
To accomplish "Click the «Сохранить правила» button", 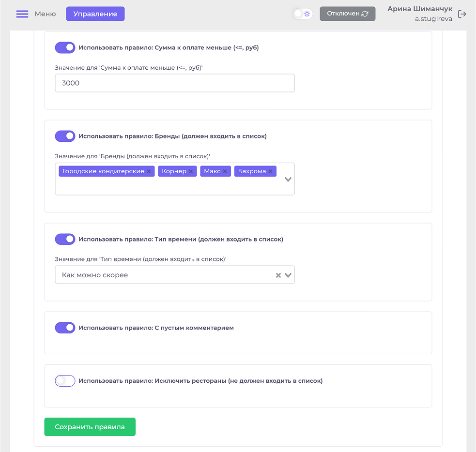I will (90, 426).
